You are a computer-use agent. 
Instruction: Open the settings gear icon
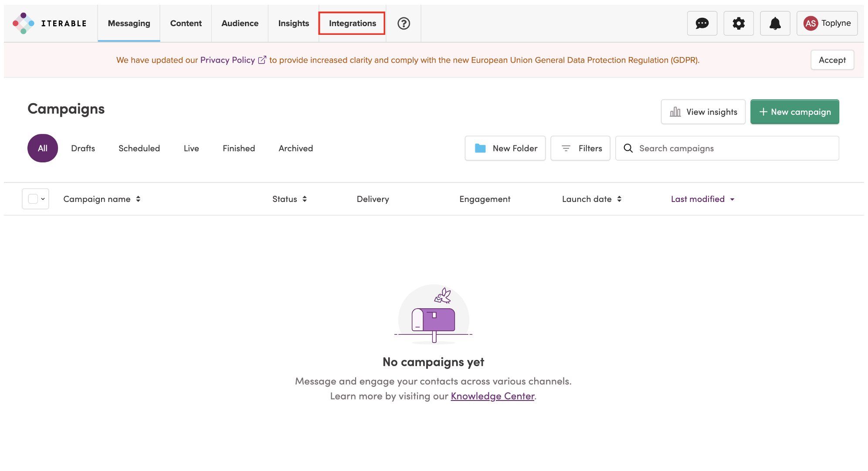coord(739,24)
